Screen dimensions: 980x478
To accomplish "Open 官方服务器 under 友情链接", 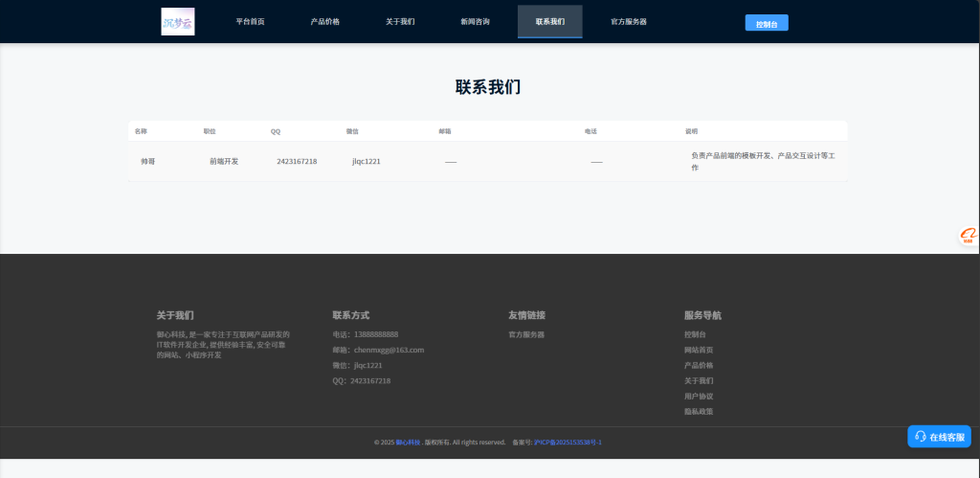I will (x=526, y=334).
